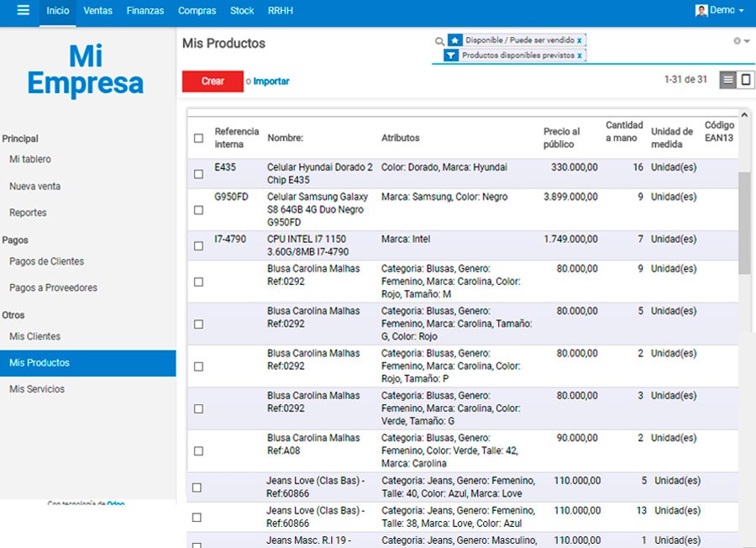756x548 pixels.
Task: Open Mis Clientes in sidebar
Action: (34, 337)
